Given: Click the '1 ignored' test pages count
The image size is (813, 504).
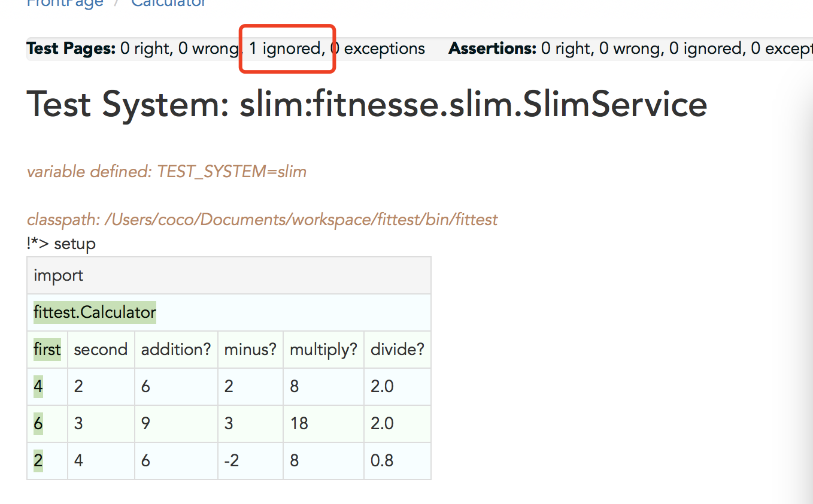Looking at the screenshot, I should (x=286, y=48).
